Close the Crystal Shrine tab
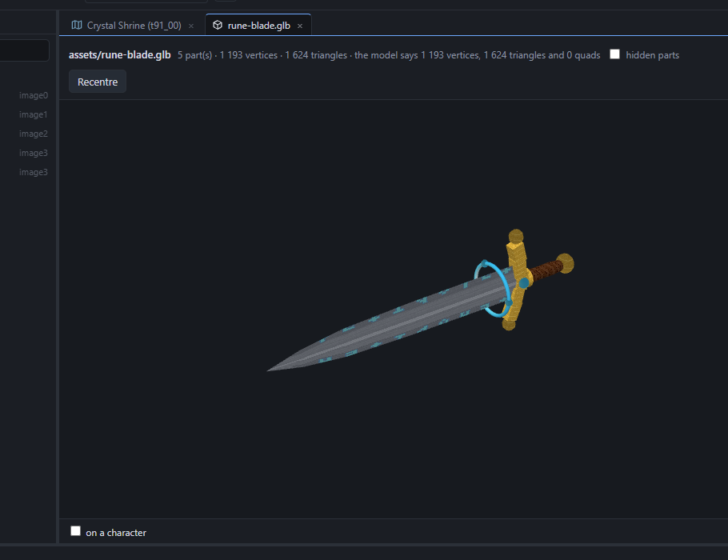Viewport: 728px width, 560px height. coord(191,26)
